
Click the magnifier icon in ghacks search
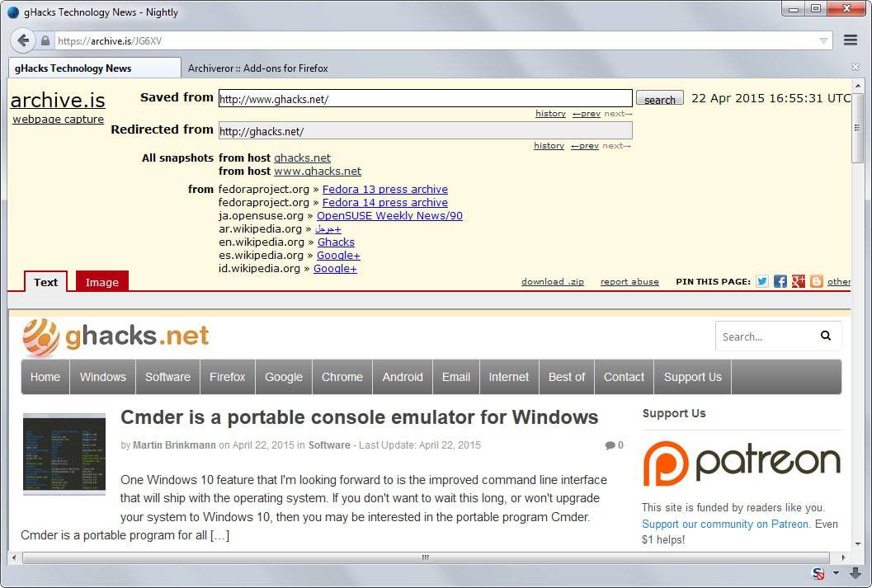coord(826,336)
